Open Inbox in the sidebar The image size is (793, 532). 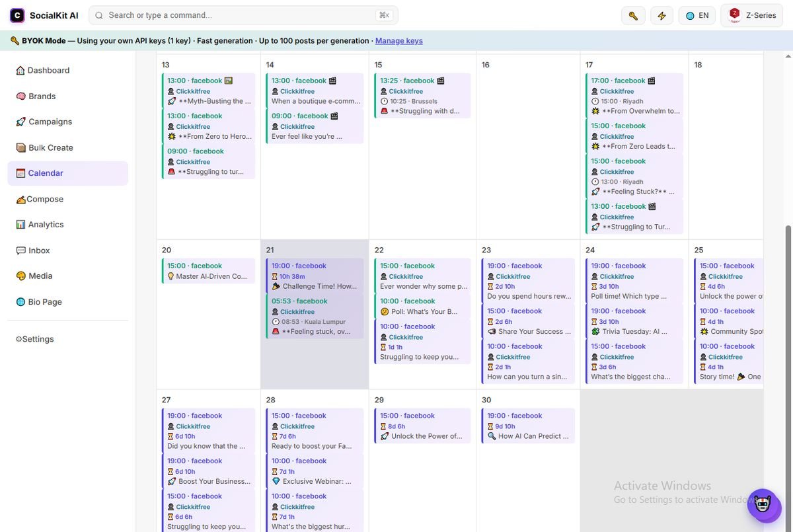[68, 250]
